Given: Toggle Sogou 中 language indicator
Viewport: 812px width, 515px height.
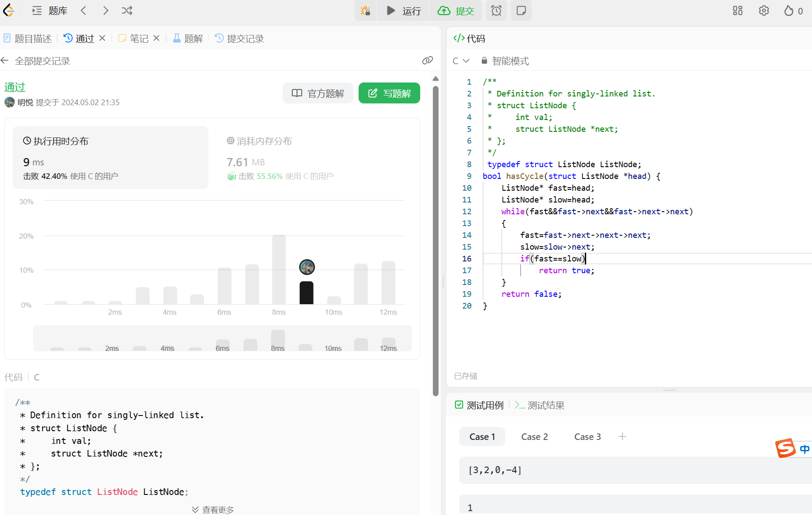Looking at the screenshot, I should pos(805,449).
